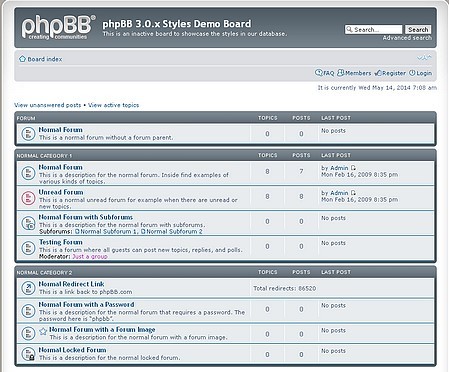The height and width of the screenshot is (372, 449).
Task: Open the Register page
Action: 394,73
